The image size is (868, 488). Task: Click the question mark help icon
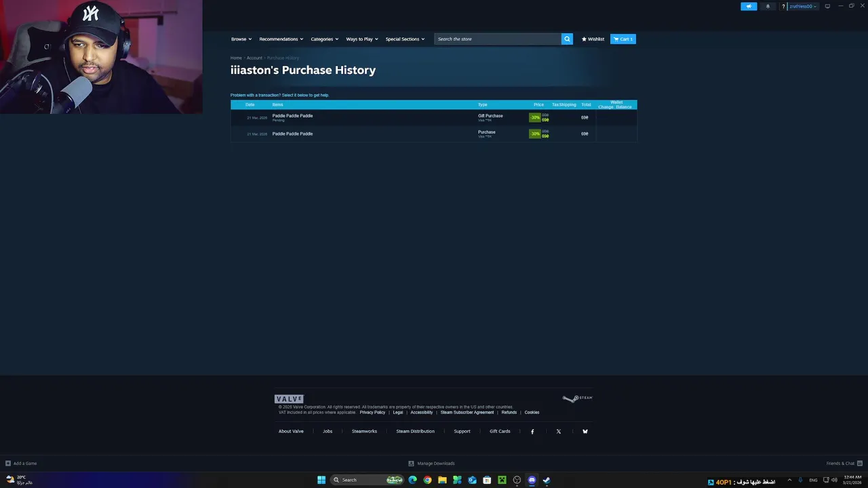(x=783, y=7)
